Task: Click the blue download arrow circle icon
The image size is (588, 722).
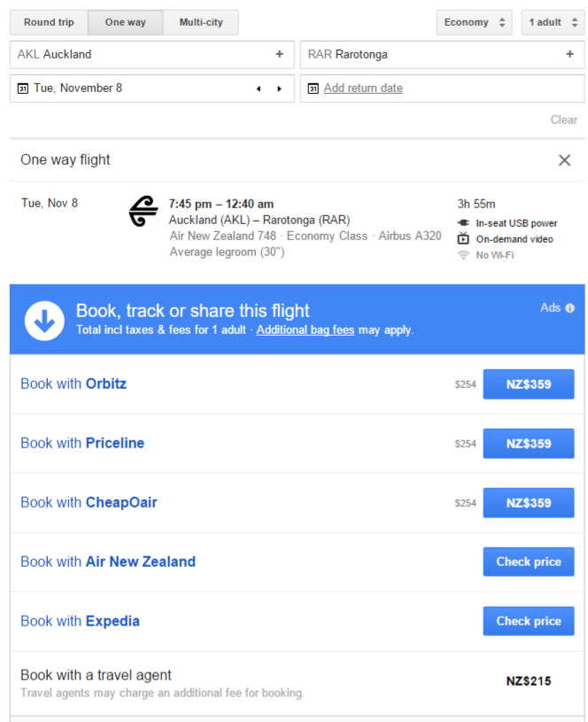Action: pos(44,321)
